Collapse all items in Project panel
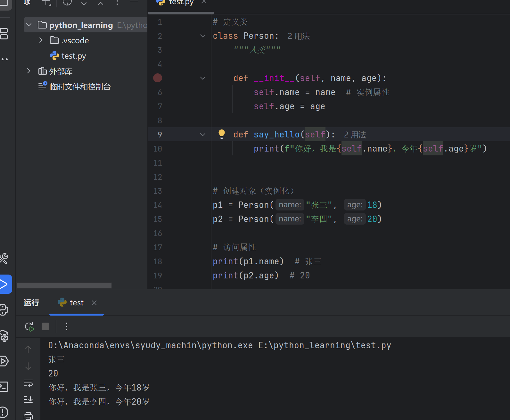Viewport: 510px width, 420px height. 101,3
